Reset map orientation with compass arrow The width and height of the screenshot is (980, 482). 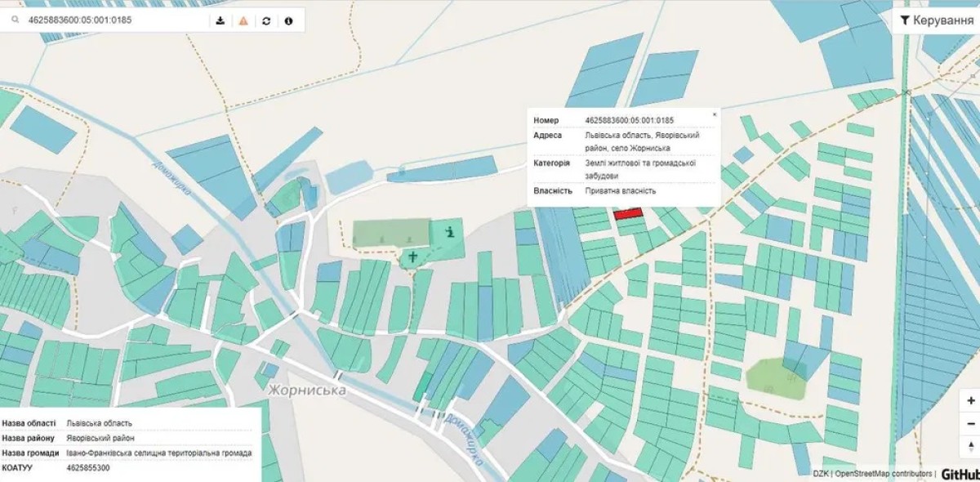(970, 446)
